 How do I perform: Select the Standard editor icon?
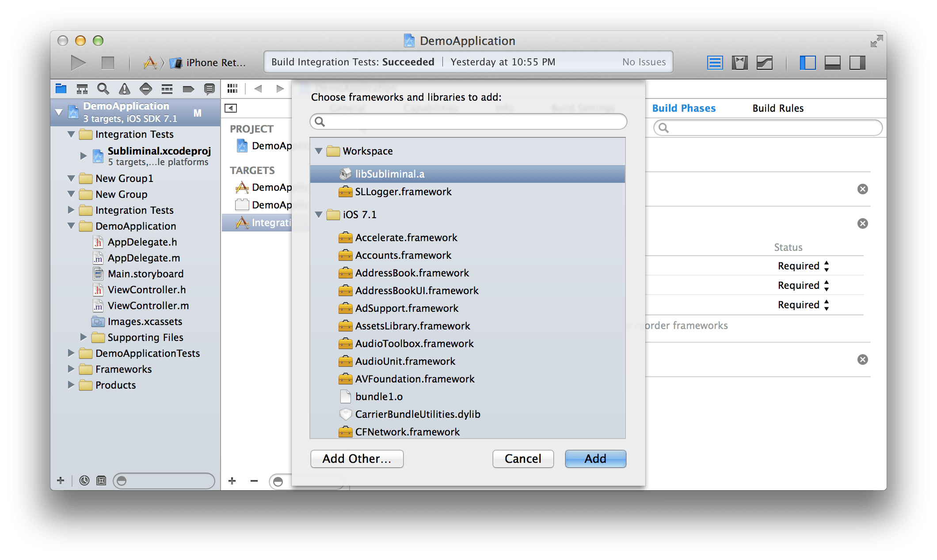715,63
